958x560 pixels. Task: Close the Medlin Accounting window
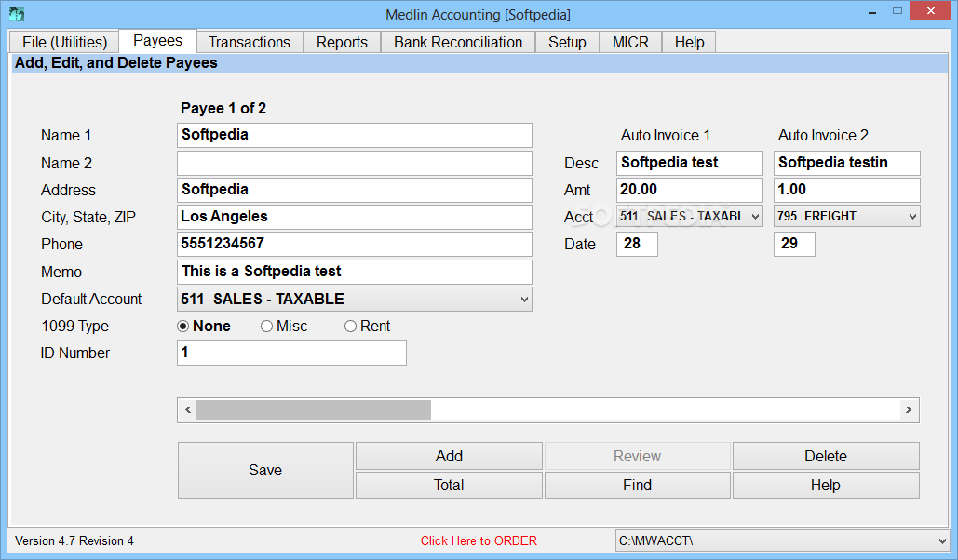pyautogui.click(x=930, y=10)
